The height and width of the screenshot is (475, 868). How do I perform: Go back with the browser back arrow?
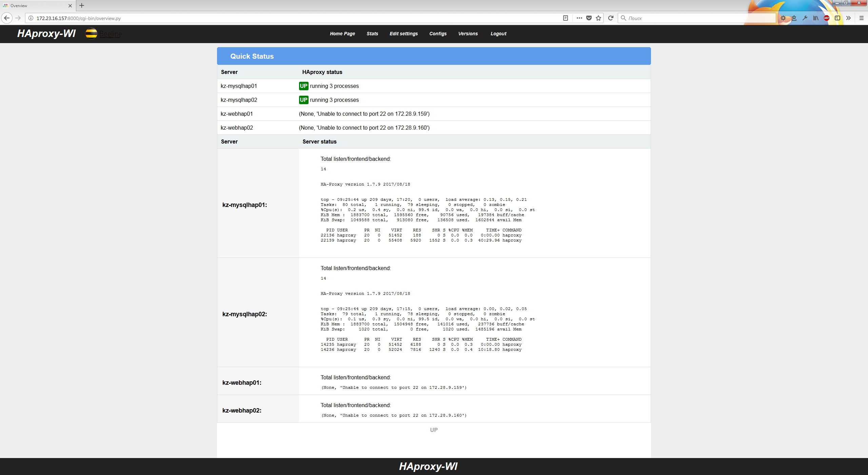[x=7, y=18]
